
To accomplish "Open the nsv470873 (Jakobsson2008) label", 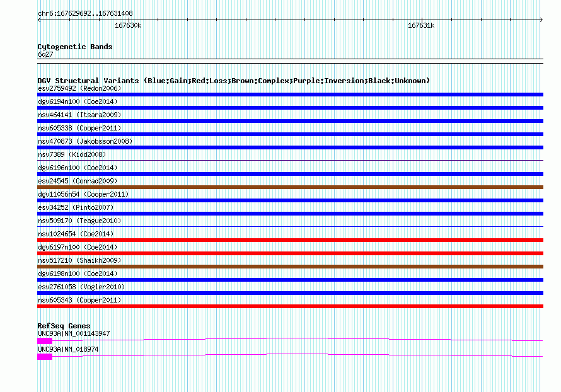I will pos(85,141).
